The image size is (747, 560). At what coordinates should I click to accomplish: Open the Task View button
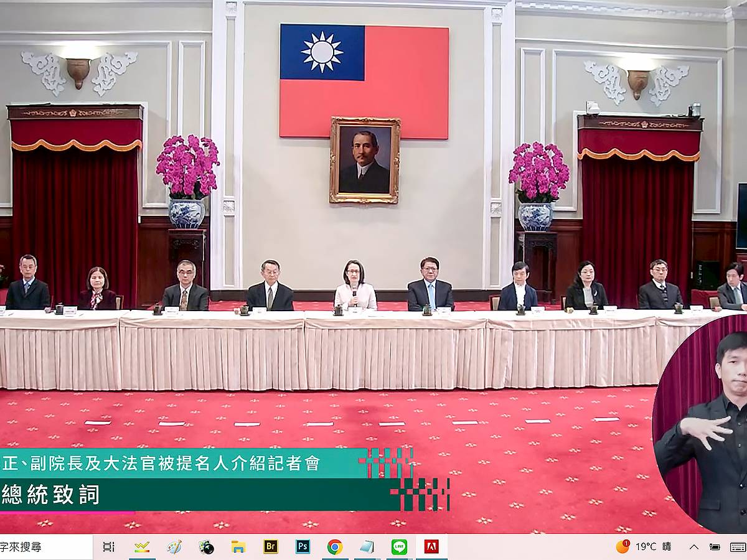coord(109,547)
